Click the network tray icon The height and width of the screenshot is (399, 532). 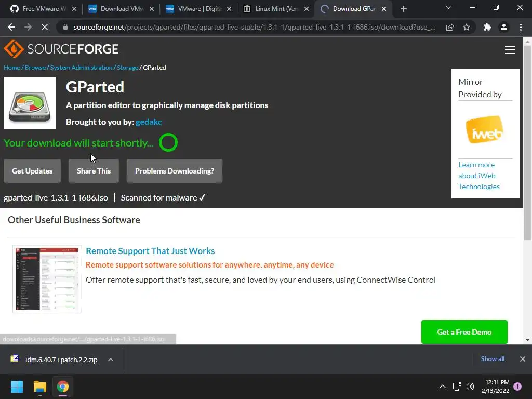pos(457,387)
